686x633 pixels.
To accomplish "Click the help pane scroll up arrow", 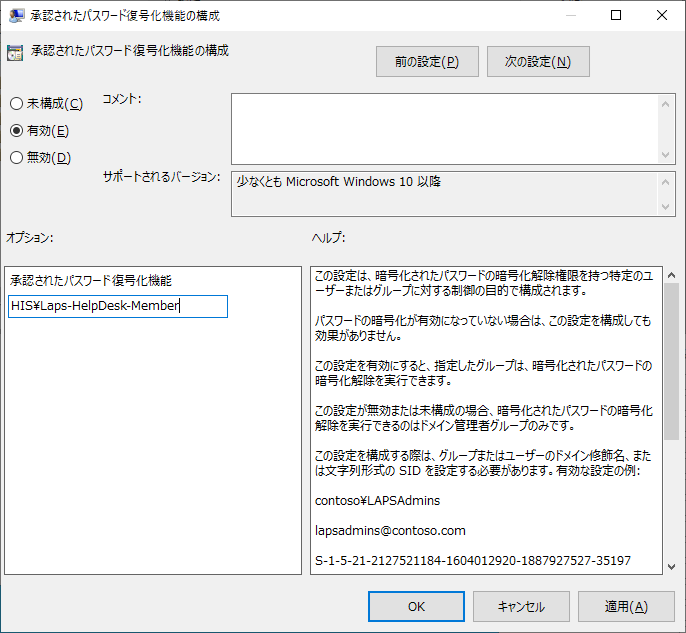I will coord(671,274).
